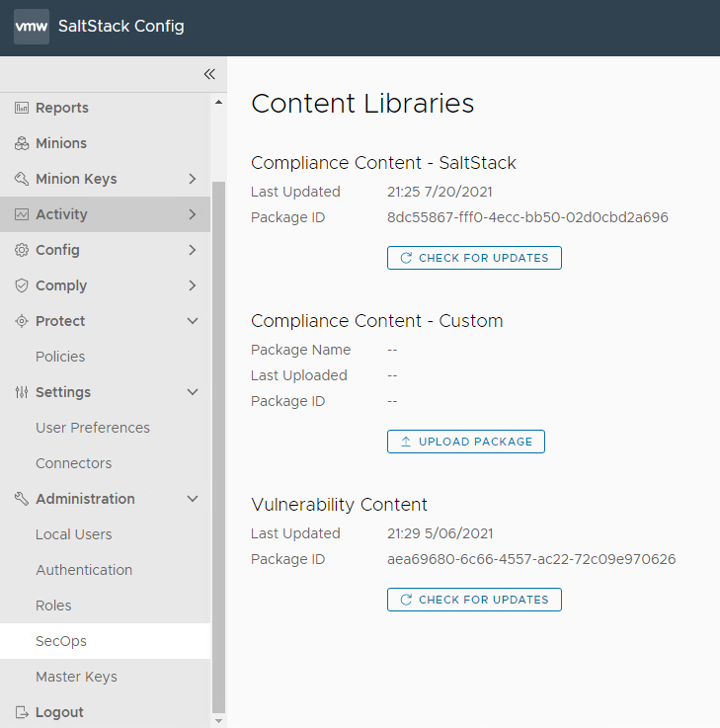Click the SaltStack Config header title
The height and width of the screenshot is (728, 720).
pos(121,27)
